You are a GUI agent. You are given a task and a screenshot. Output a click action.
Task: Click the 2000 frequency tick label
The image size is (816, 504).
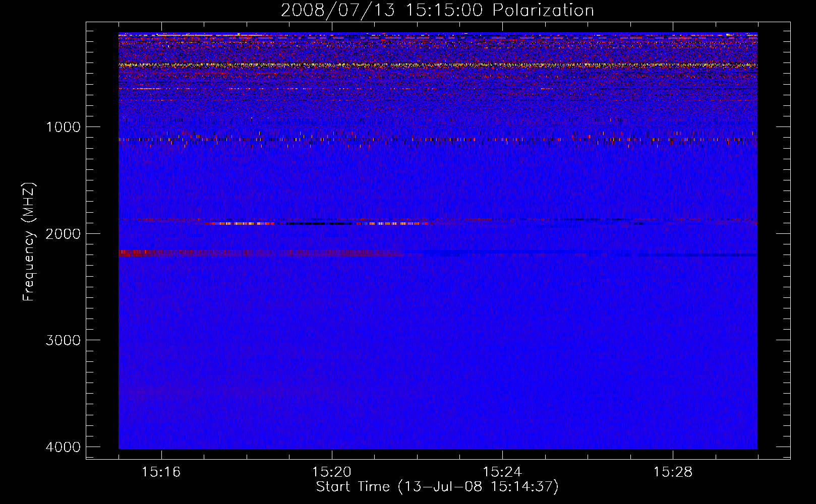63,233
